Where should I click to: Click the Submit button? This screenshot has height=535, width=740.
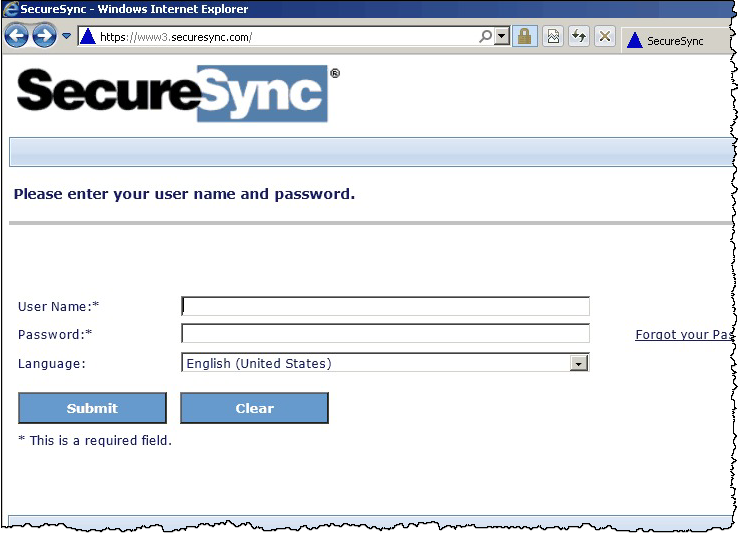[92, 408]
